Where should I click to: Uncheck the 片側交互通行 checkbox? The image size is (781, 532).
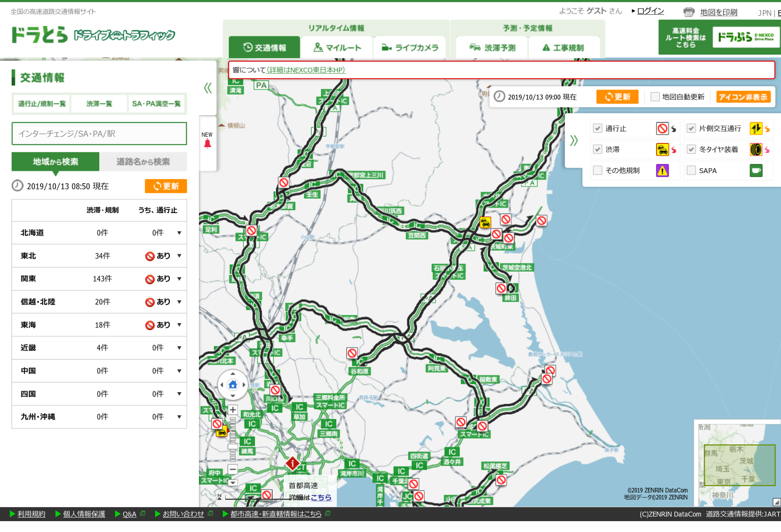tap(691, 129)
